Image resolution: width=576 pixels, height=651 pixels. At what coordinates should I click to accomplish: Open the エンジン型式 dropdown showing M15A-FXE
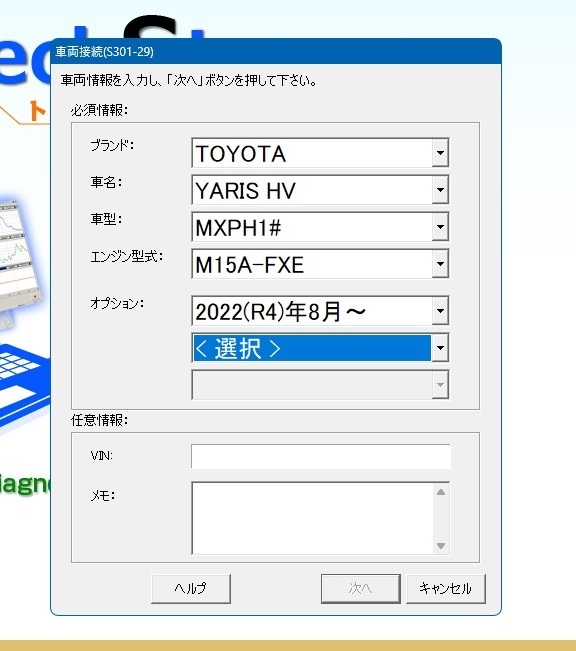click(320, 264)
